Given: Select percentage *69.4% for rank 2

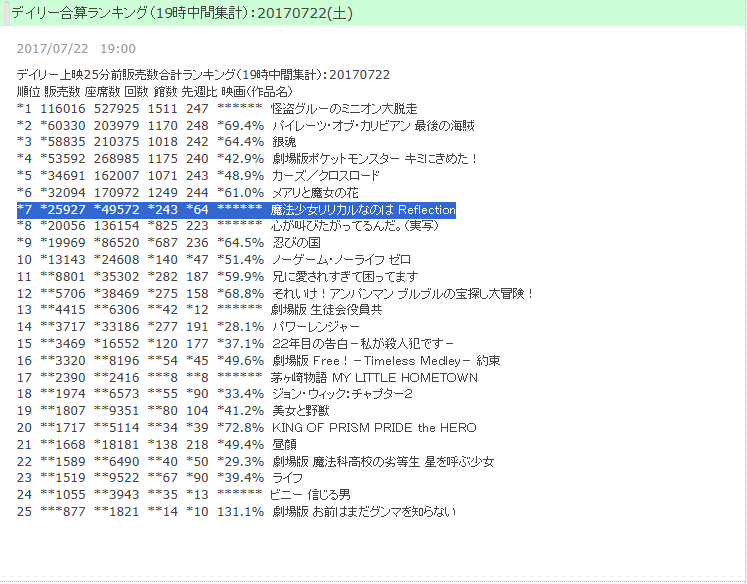Looking at the screenshot, I should [x=241, y=126].
